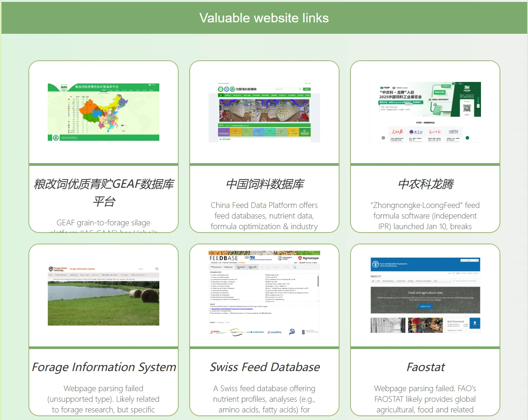Screen dimensions: 528x420
Task: Click the FAO emblem in the FAOSTAT header
Action: pyautogui.click(x=376, y=264)
